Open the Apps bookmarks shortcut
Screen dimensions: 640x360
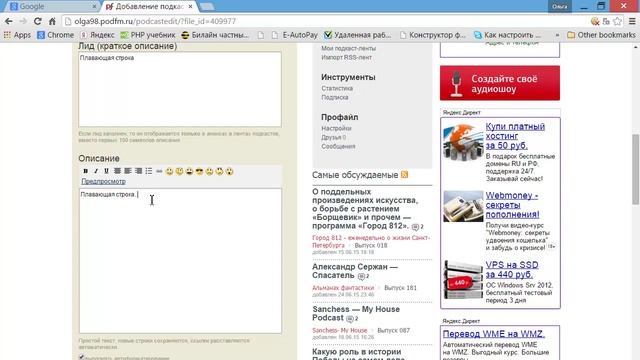click(17, 35)
